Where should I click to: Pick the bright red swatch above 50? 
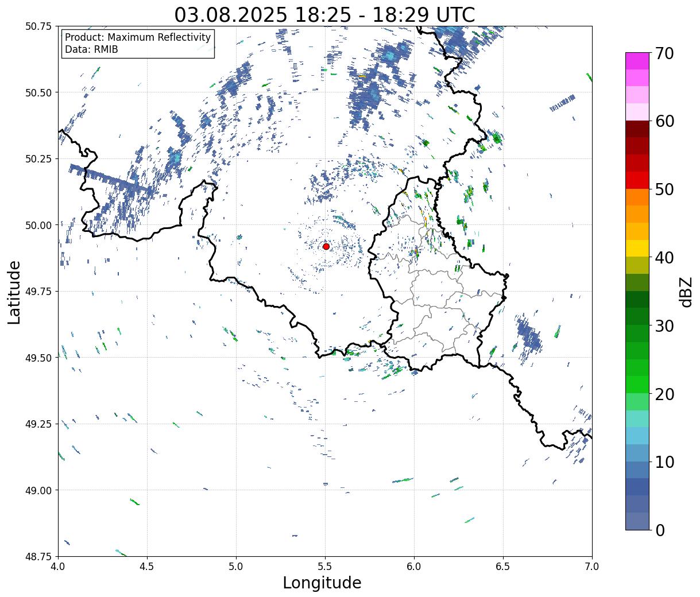pos(637,180)
